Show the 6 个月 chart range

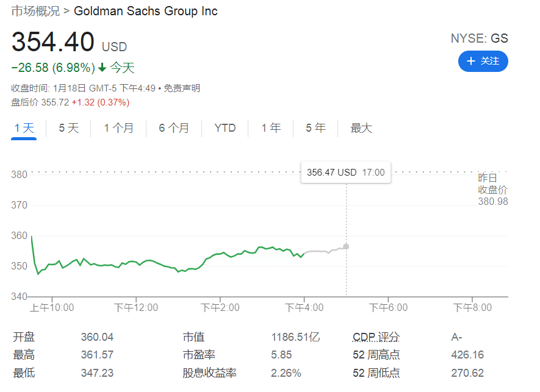[174, 128]
